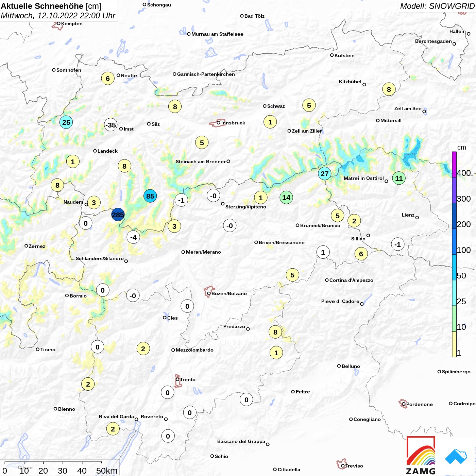Click the 'Zell am Ziller' label
The image size is (476, 476).
tap(307, 131)
